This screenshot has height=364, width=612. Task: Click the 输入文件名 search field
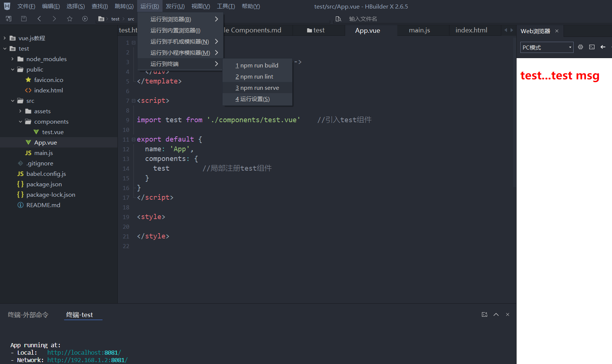(363, 19)
